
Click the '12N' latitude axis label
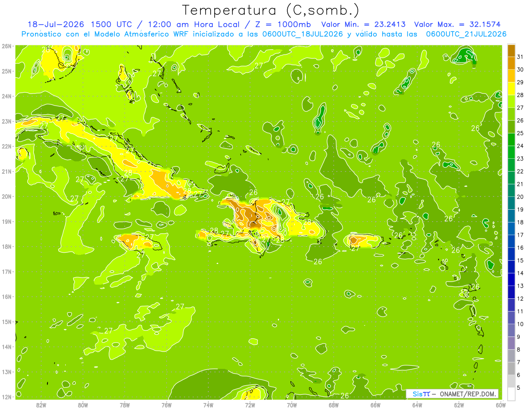(7, 397)
